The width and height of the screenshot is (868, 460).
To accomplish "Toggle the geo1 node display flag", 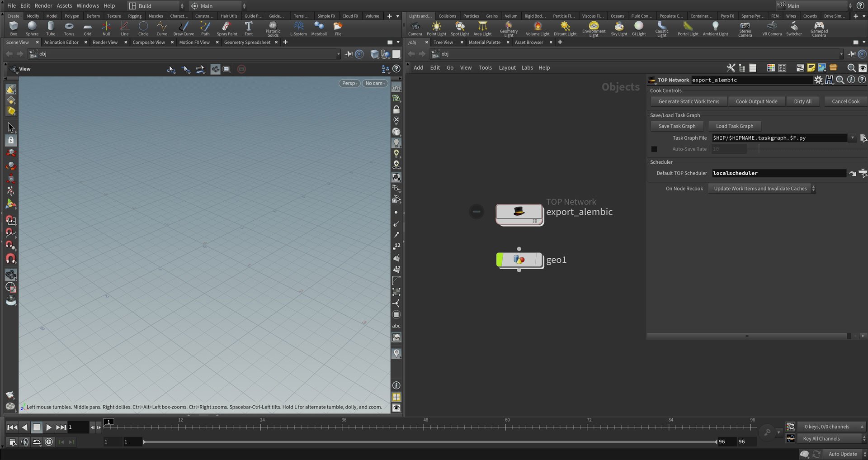I will click(538, 260).
